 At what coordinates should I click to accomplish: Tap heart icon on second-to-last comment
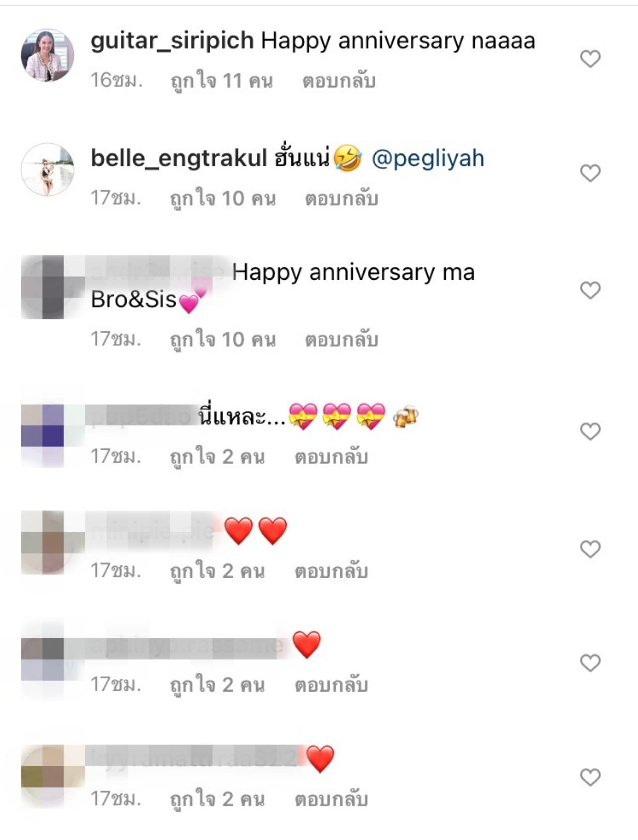[x=590, y=663]
